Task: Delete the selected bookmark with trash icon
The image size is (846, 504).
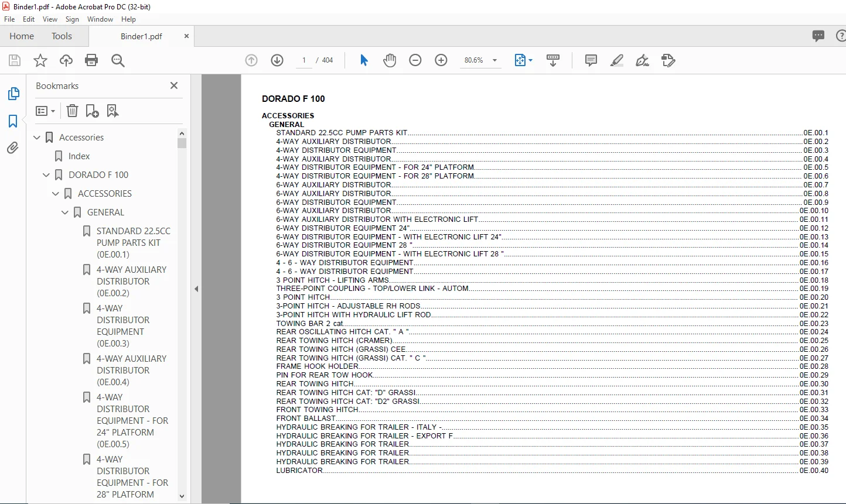Action: [72, 111]
